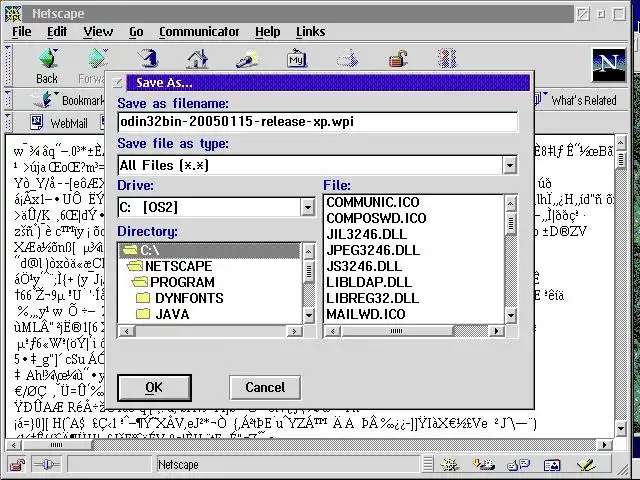The width and height of the screenshot is (640, 480).
Task: Confirm saving with the OK button
Action: pyautogui.click(x=154, y=388)
